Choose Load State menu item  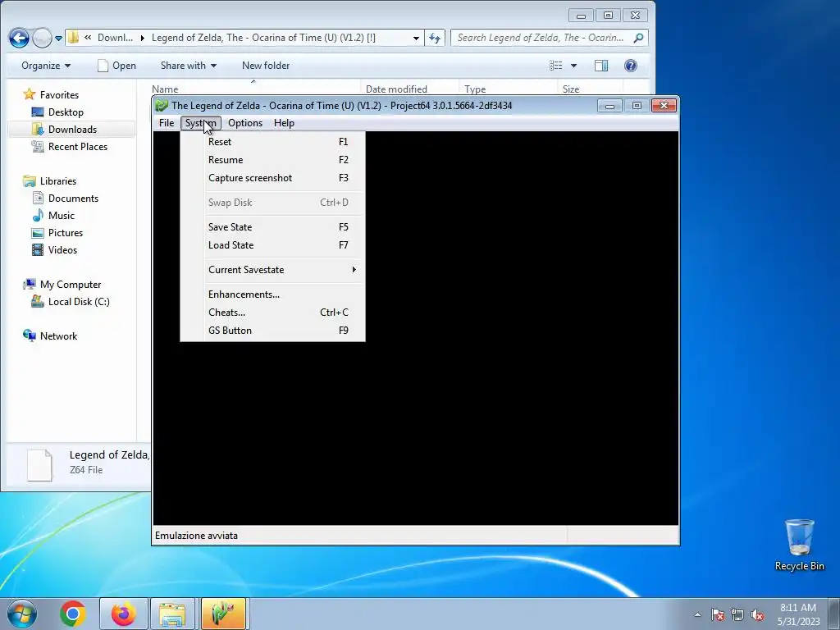pos(272,245)
